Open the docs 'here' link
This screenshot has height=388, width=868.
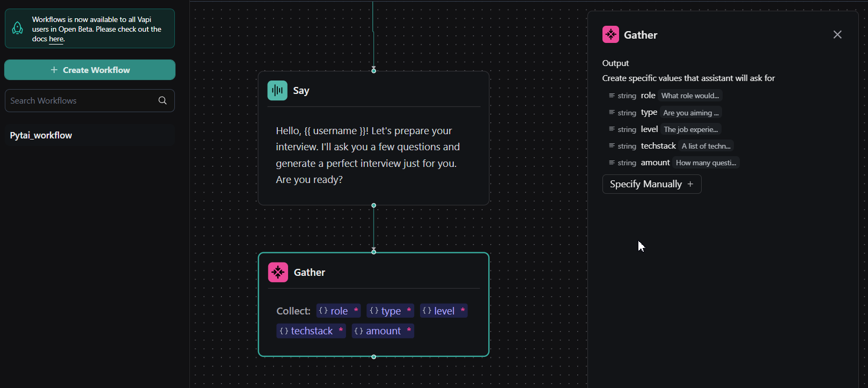click(56, 39)
